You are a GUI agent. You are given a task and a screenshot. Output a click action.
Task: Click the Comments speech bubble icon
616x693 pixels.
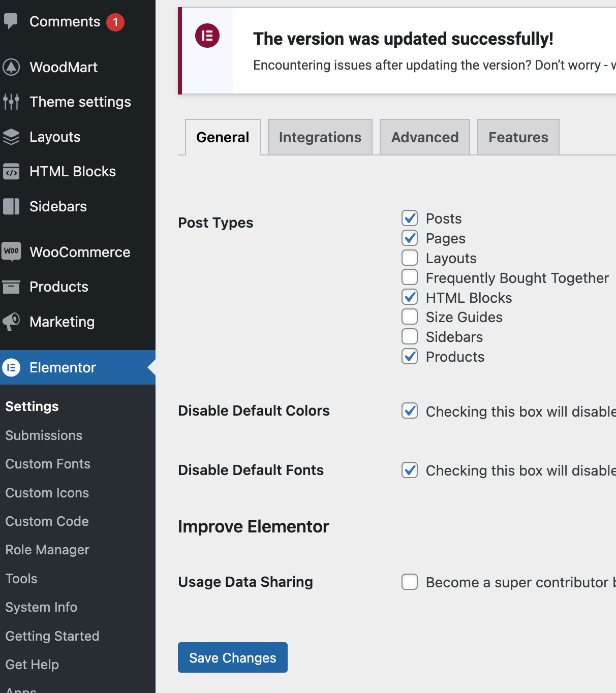(x=11, y=21)
